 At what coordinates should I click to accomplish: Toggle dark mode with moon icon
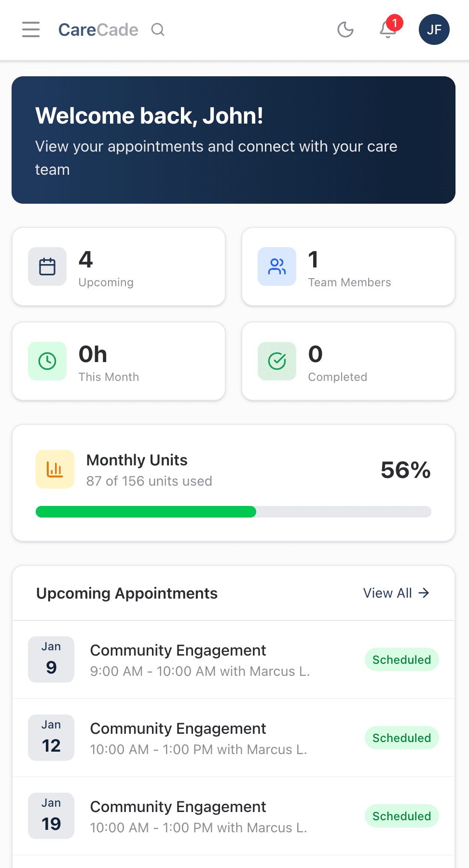click(345, 29)
